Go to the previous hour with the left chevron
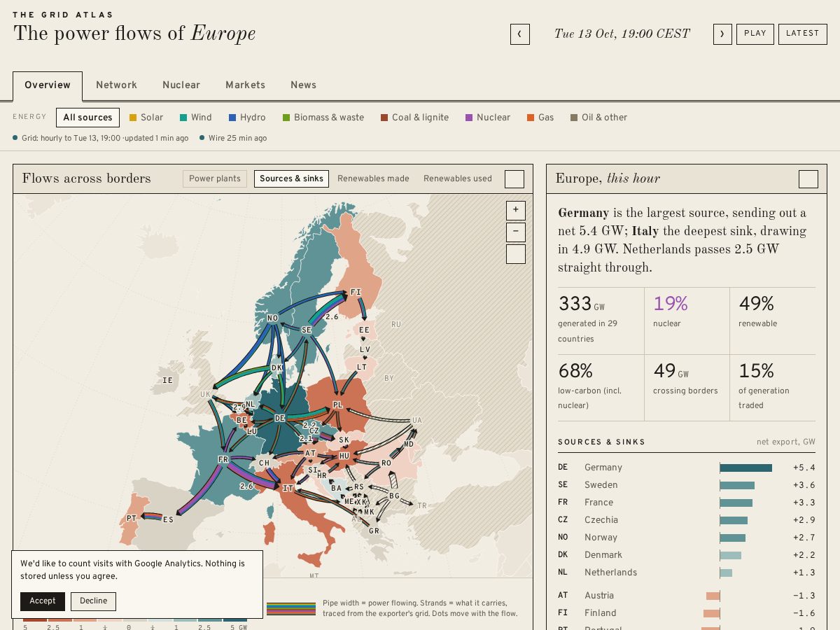The width and height of the screenshot is (840, 630). pos(520,34)
